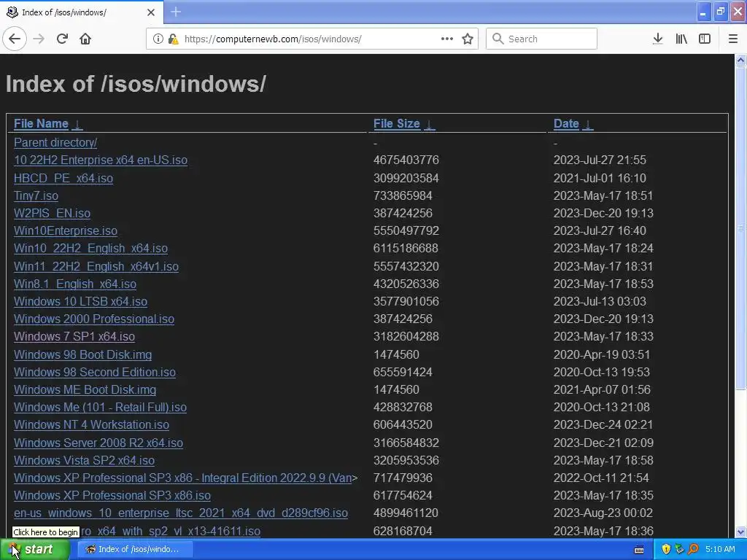The width and height of the screenshot is (747, 560).
Task: Click the date 2021-Jul-01 16:10
Action: [600, 178]
